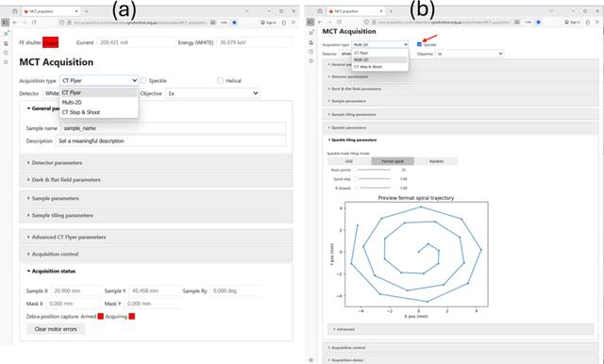Expand Sample parameters section in window (a)
Viewport: 604px width, 364px height.
click(x=156, y=198)
